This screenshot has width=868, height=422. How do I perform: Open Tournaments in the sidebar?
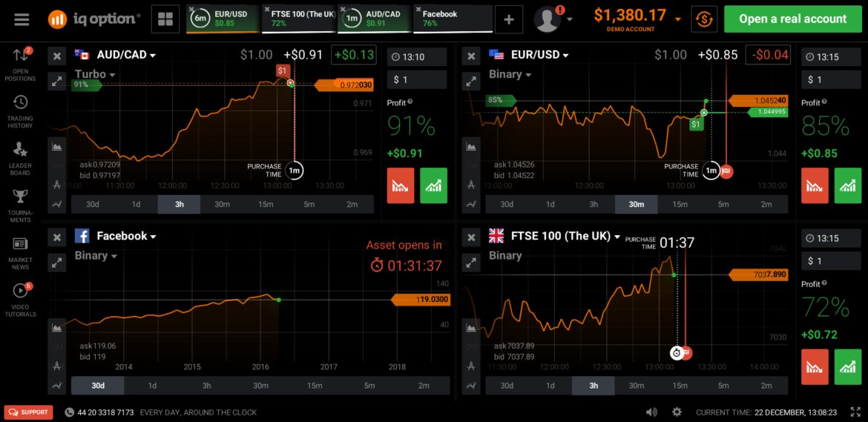(21, 206)
